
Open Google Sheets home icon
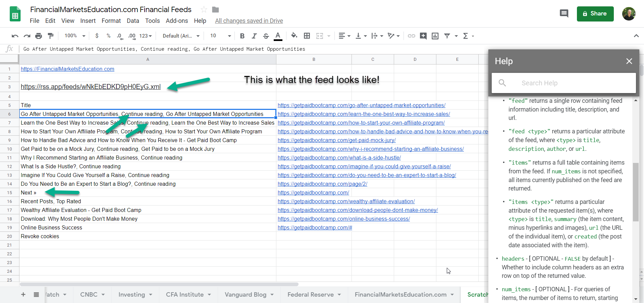pyautogui.click(x=15, y=14)
